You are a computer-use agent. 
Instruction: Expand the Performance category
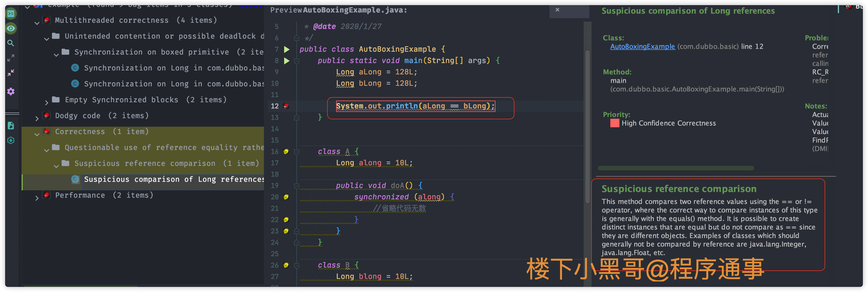click(37, 198)
